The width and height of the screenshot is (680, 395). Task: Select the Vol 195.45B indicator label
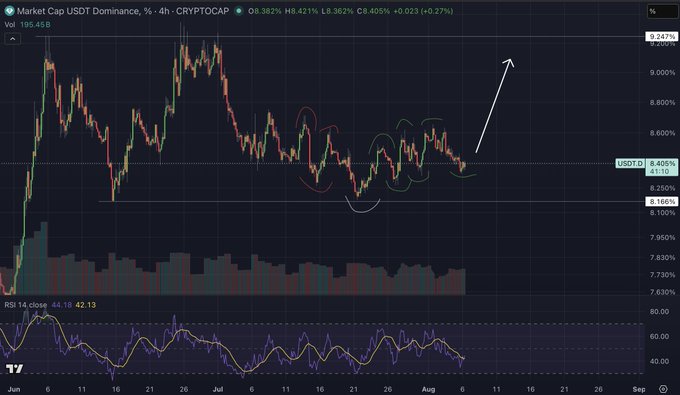pyautogui.click(x=27, y=25)
